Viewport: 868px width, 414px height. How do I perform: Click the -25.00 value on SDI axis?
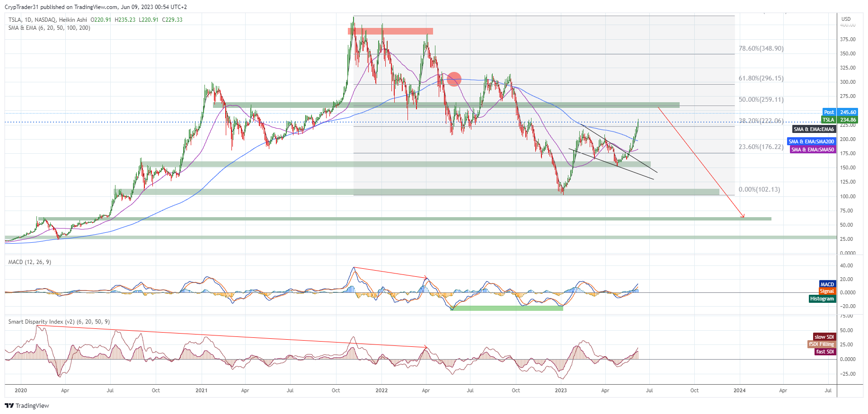click(x=847, y=374)
